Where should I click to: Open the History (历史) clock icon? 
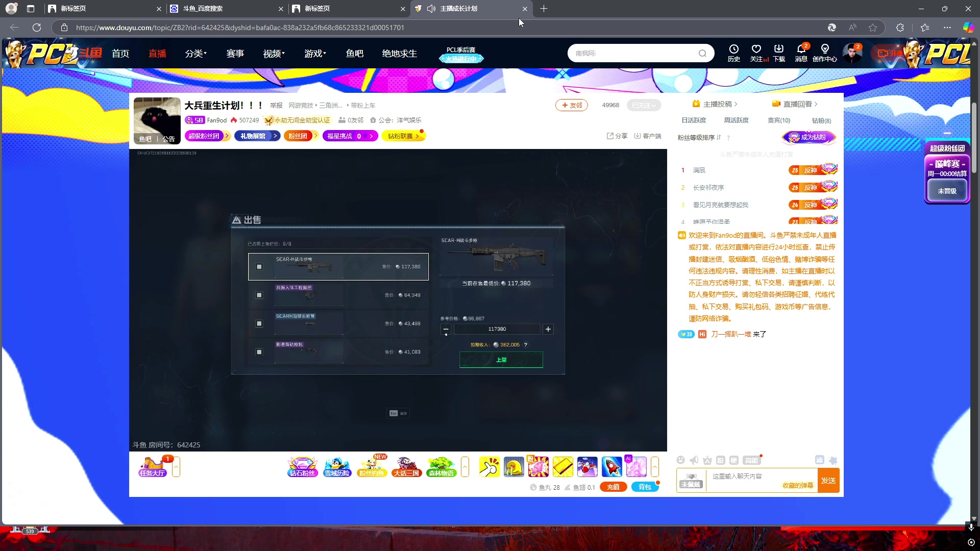coord(733,53)
